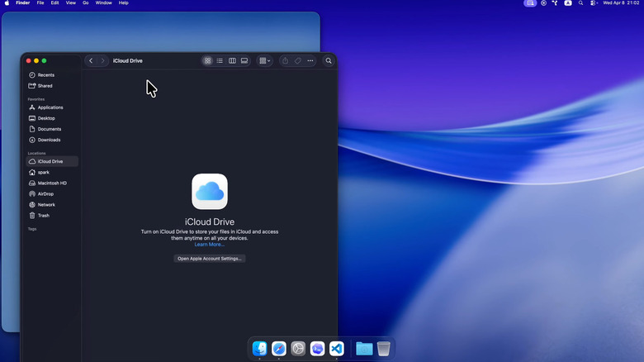Image resolution: width=644 pixels, height=362 pixels.
Task: Open Documents from sidebar
Action: [x=52, y=129]
